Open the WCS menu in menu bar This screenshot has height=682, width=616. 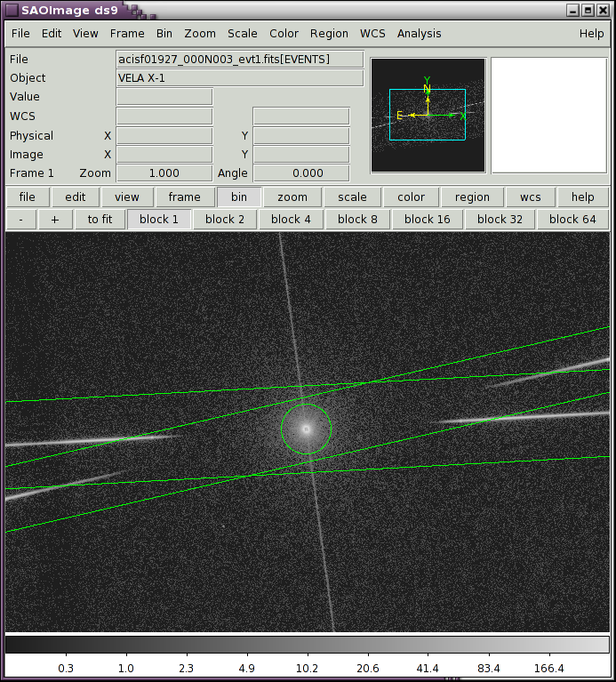(372, 33)
